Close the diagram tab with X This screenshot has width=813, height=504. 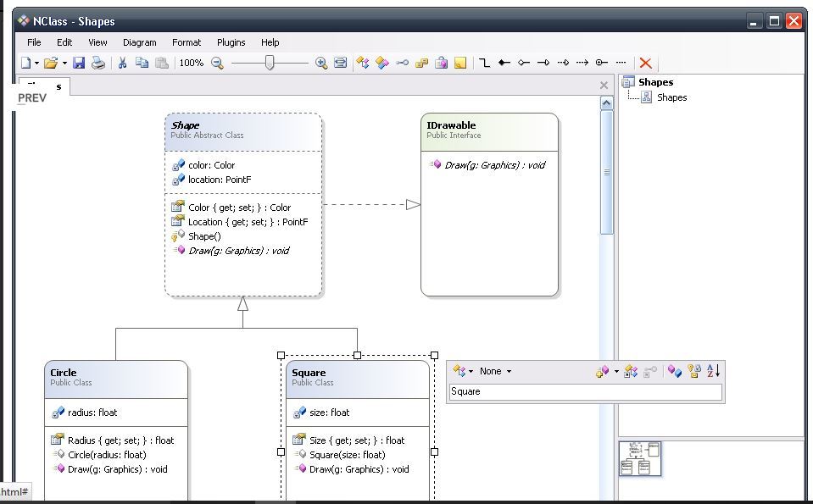pyautogui.click(x=604, y=86)
